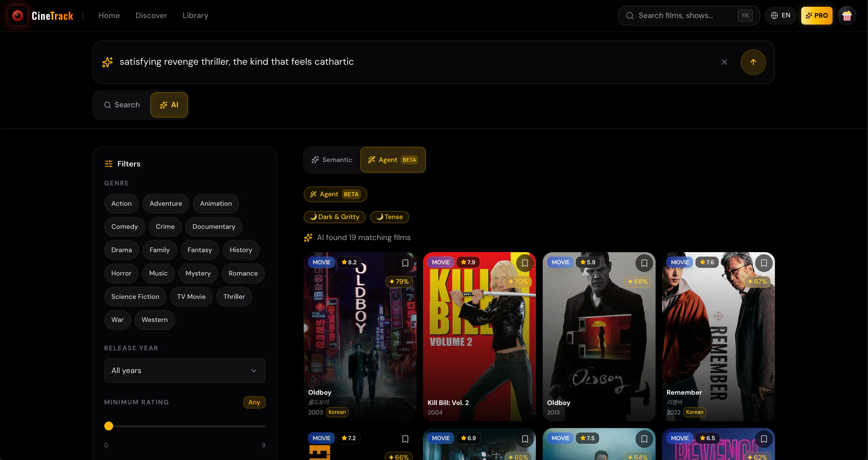Click the ⌘K shortcut badge in search

click(745, 15)
